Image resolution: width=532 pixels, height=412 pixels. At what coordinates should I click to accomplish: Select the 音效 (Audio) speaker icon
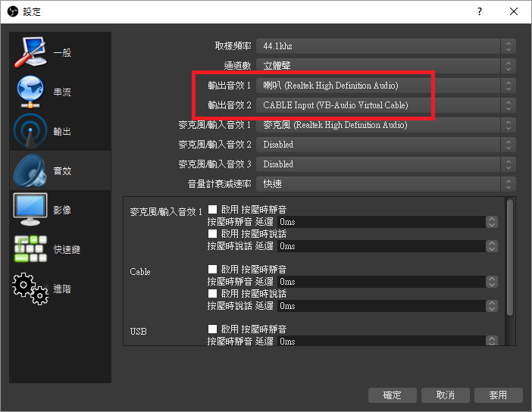click(x=30, y=170)
